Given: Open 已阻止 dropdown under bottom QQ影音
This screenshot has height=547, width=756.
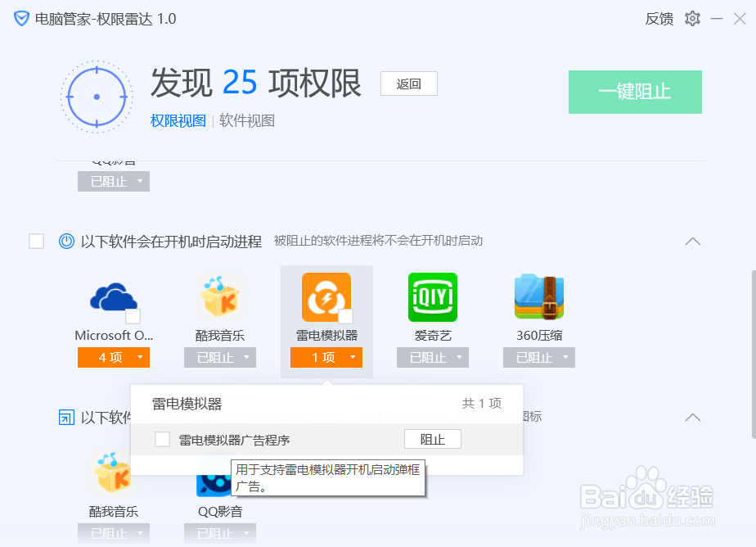Looking at the screenshot, I should 220,533.
